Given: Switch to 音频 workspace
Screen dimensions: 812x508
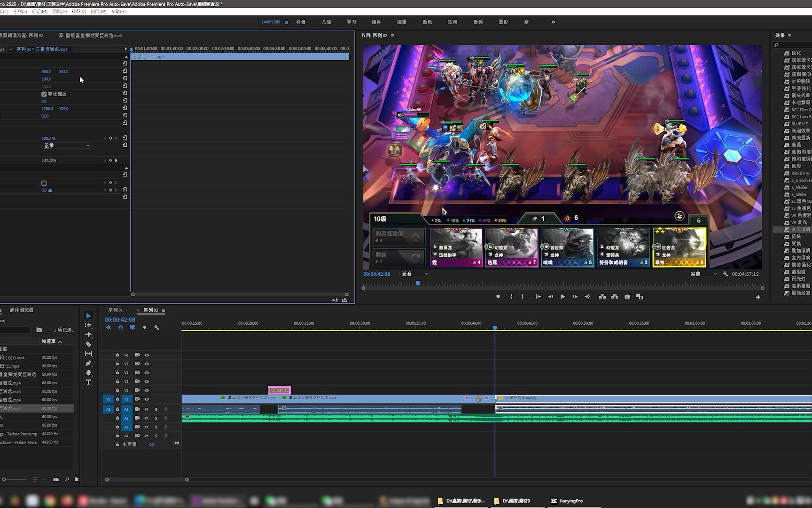Looking at the screenshot, I should [x=478, y=22].
